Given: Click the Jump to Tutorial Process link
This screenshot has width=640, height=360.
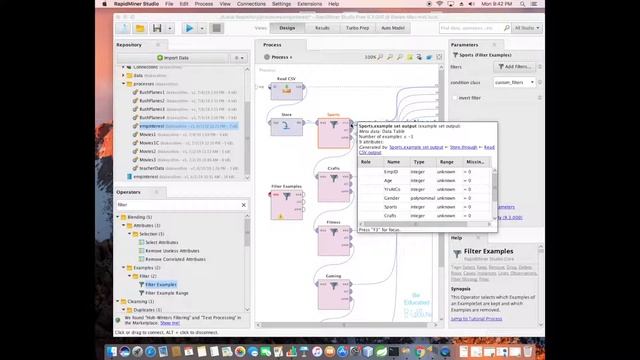Looking at the screenshot, I should 476,319.
